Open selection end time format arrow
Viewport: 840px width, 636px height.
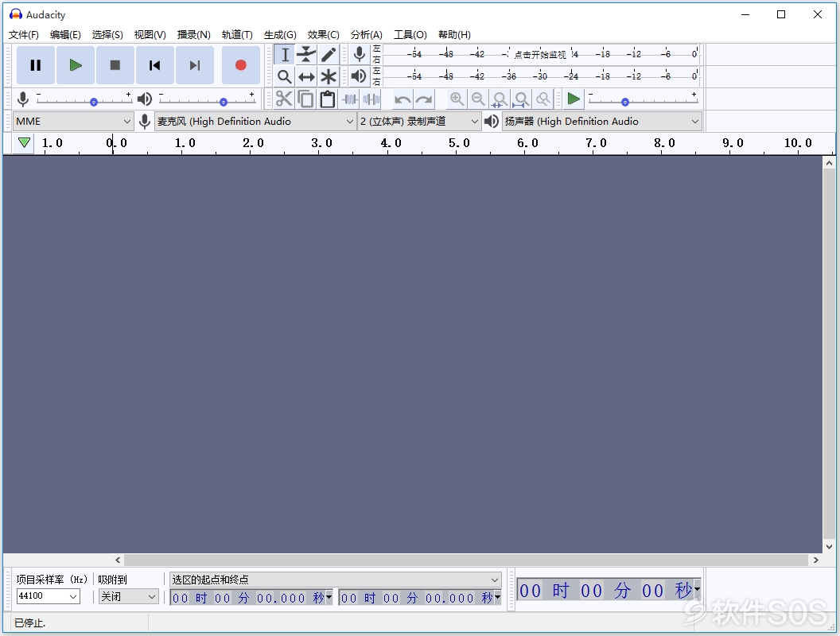tap(497, 597)
